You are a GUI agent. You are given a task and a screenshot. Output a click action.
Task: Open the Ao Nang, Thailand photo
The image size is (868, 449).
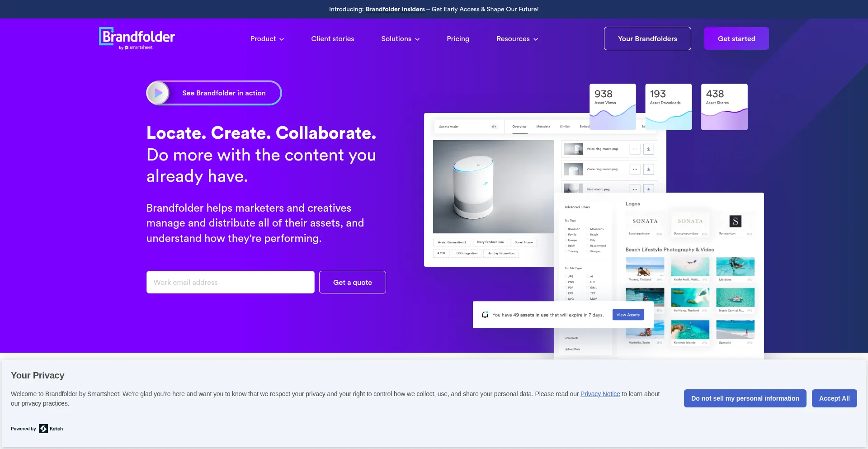click(x=690, y=298)
